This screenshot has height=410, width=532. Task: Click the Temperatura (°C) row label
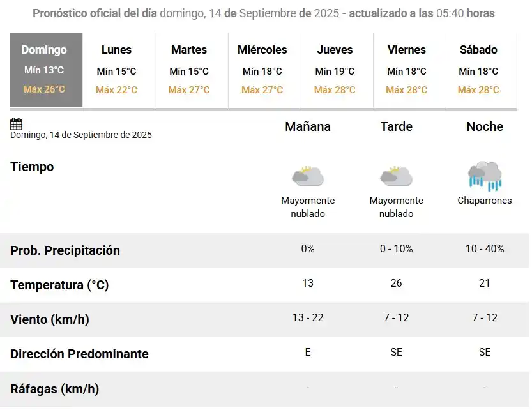59,285
